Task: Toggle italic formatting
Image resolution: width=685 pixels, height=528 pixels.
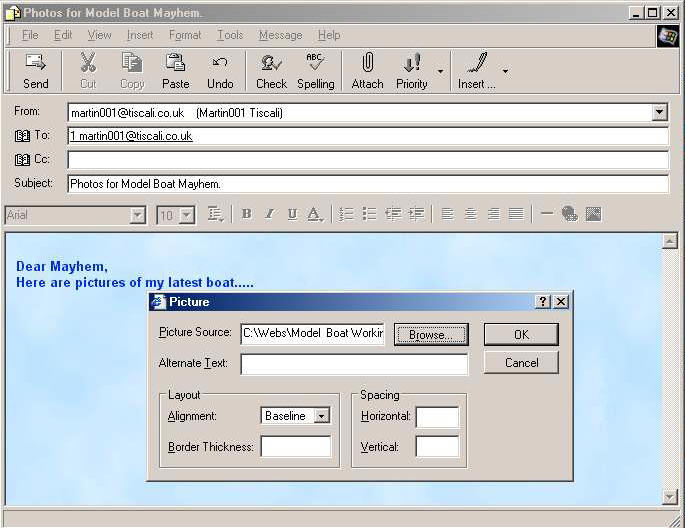Action: (269, 214)
